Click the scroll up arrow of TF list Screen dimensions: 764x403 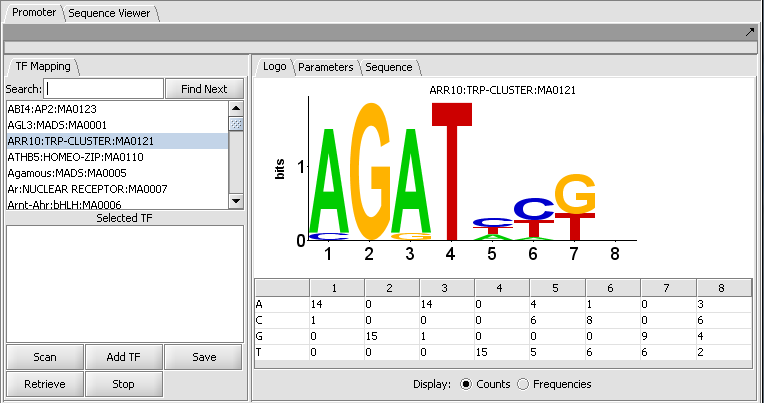click(236, 108)
